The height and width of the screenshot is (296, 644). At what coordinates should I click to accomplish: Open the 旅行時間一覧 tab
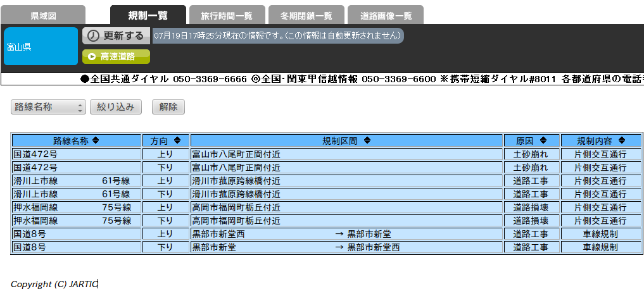pos(227,15)
